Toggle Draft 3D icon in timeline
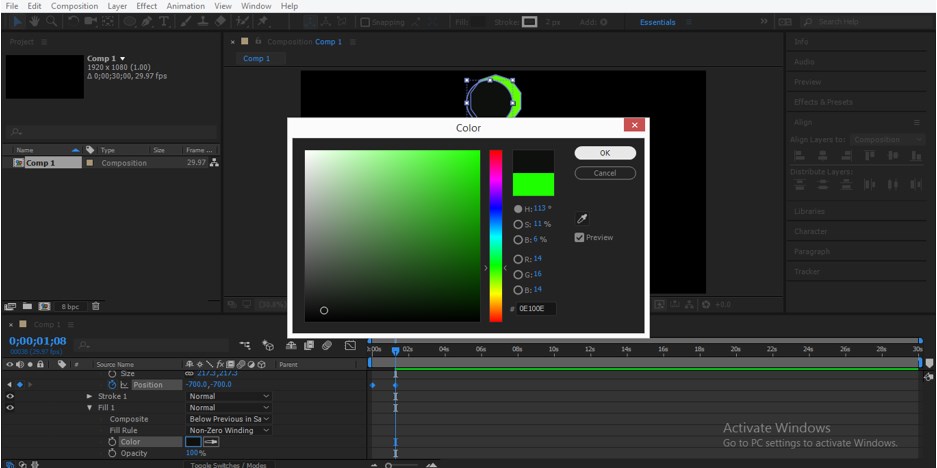937x468 pixels. (268, 345)
